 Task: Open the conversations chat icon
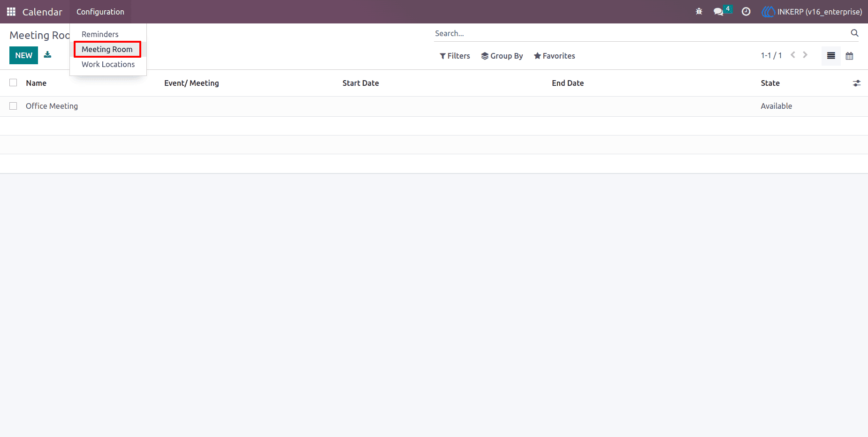point(718,12)
